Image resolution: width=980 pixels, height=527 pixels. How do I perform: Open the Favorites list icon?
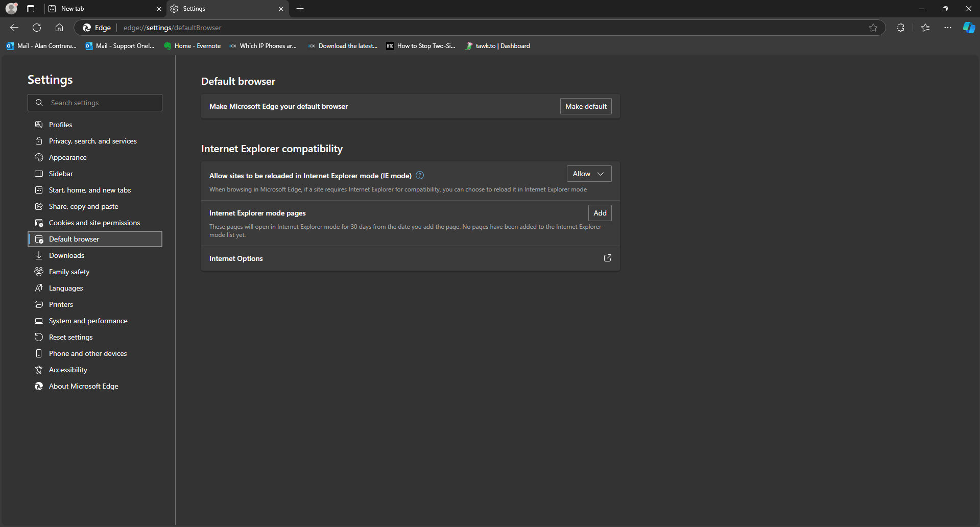click(x=925, y=28)
